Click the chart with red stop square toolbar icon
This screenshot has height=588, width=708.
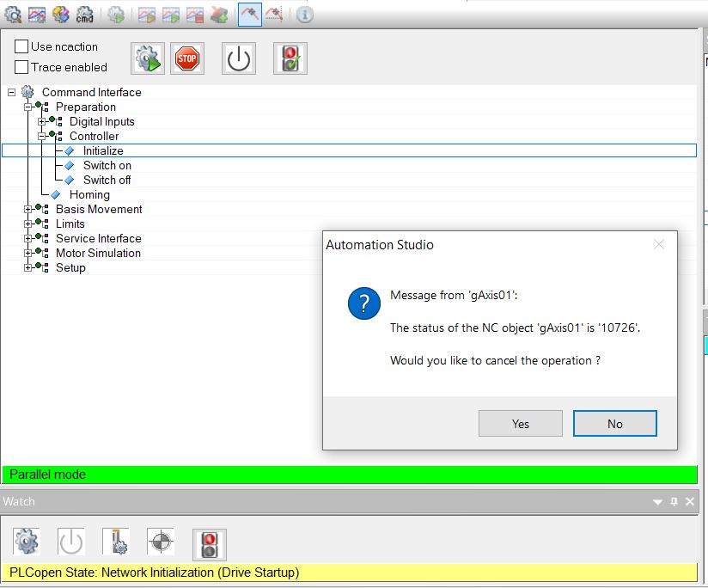point(194,15)
